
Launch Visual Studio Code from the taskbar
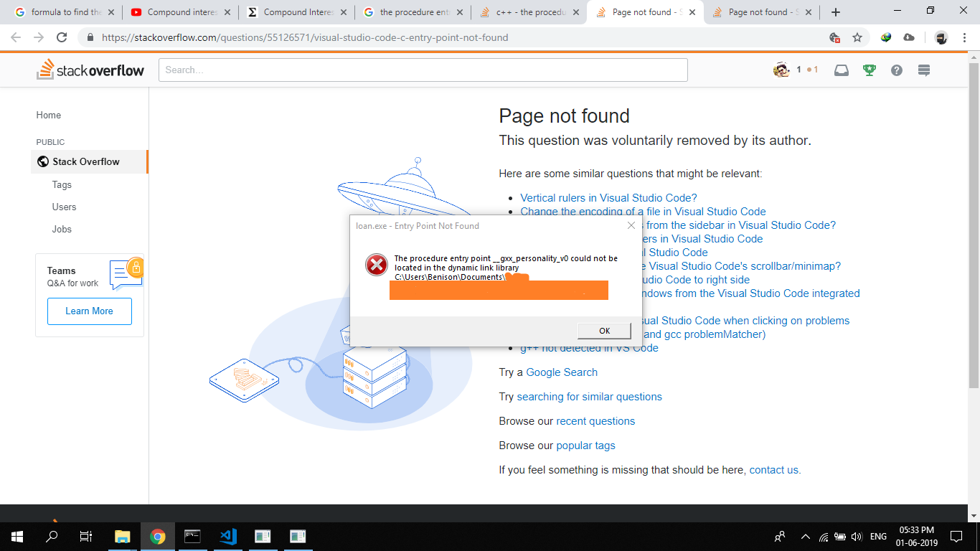[227, 536]
